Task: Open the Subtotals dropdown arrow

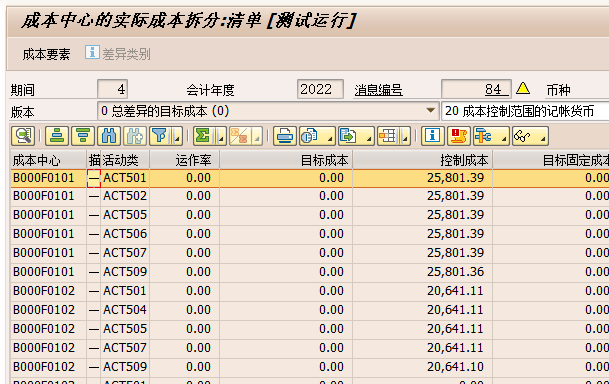Action: [x=257, y=137]
